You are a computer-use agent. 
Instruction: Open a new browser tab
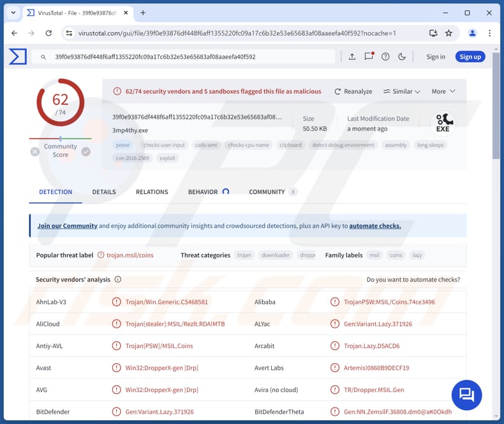(x=143, y=13)
